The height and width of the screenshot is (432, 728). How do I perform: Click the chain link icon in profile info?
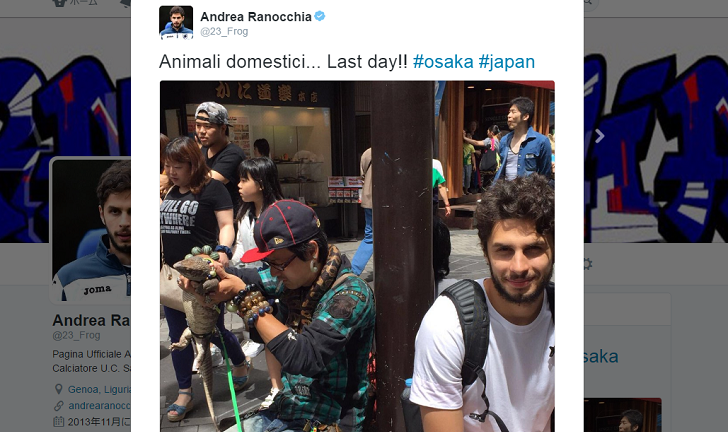58,406
